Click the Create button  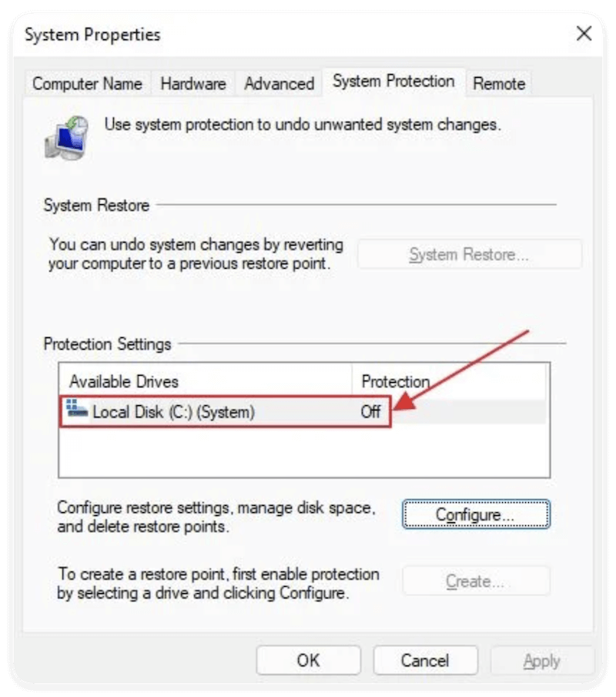coord(475,581)
